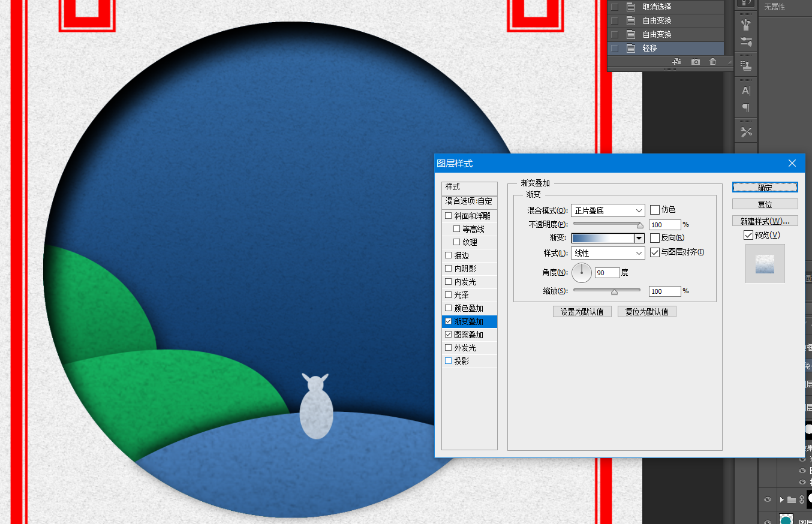Viewport: 812px width, 524px height.
Task: Click the 角度 angle dial
Action: [582, 273]
